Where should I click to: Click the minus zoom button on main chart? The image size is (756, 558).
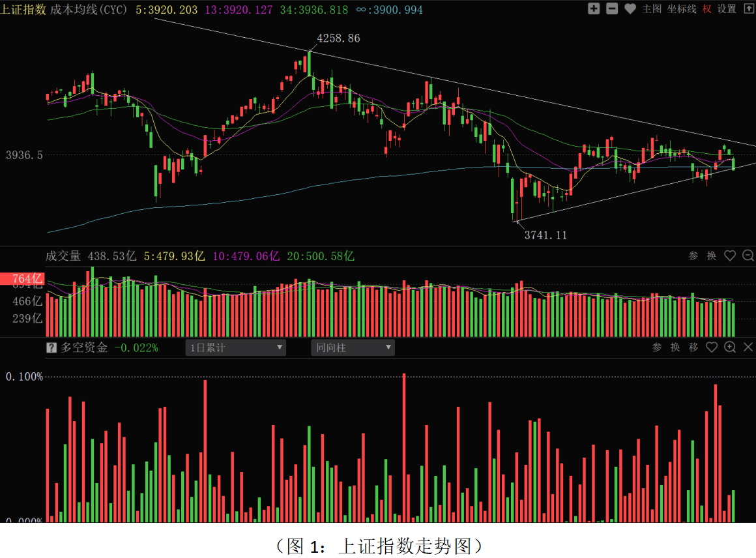click(612, 8)
